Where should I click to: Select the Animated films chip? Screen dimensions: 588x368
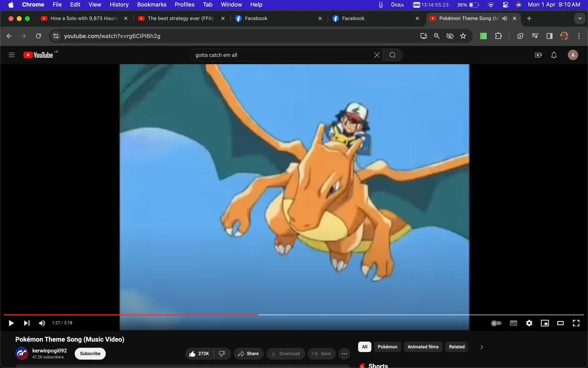(x=423, y=347)
